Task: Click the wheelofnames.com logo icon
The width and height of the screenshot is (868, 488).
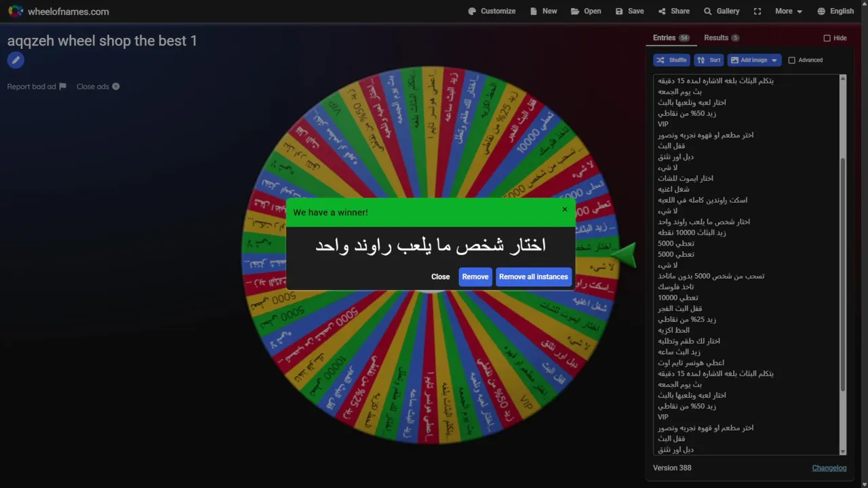Action: (x=15, y=11)
